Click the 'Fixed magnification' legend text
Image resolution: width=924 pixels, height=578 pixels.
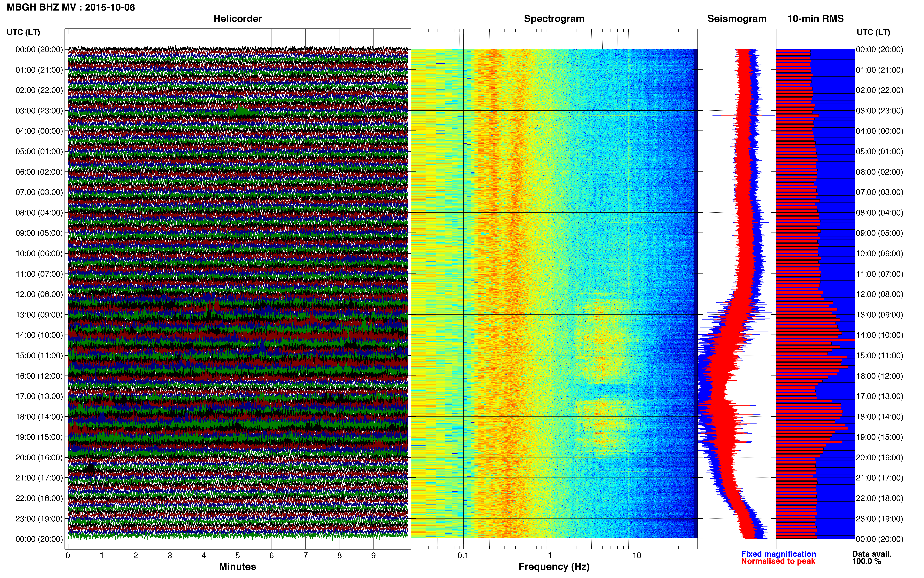coord(778,554)
